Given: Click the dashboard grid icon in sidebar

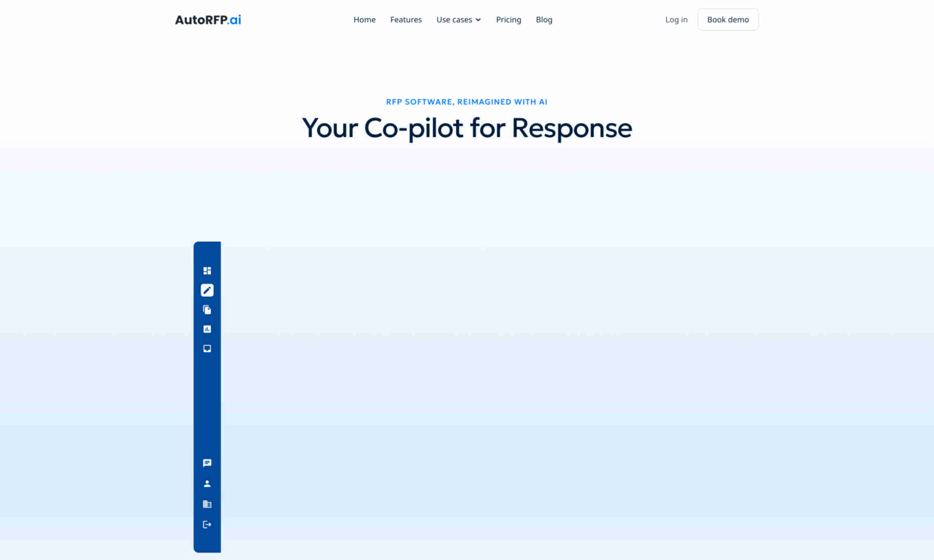Looking at the screenshot, I should pos(207,270).
